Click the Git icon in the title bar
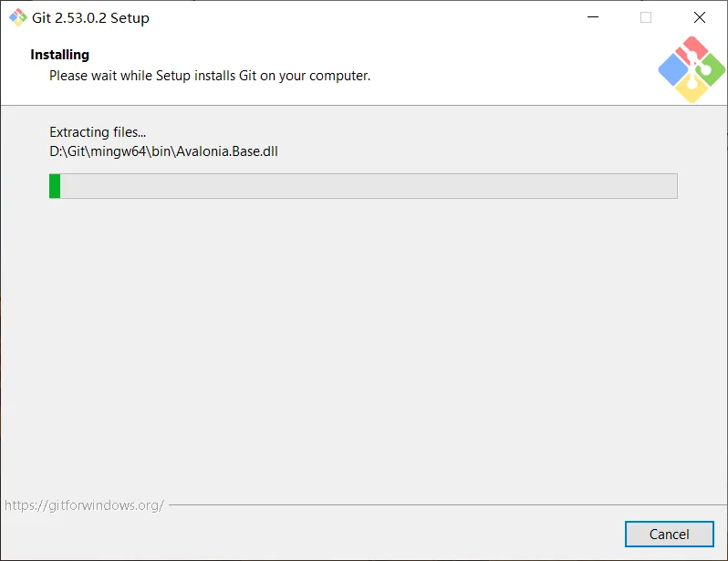Image resolution: width=728 pixels, height=561 pixels. 17,17
